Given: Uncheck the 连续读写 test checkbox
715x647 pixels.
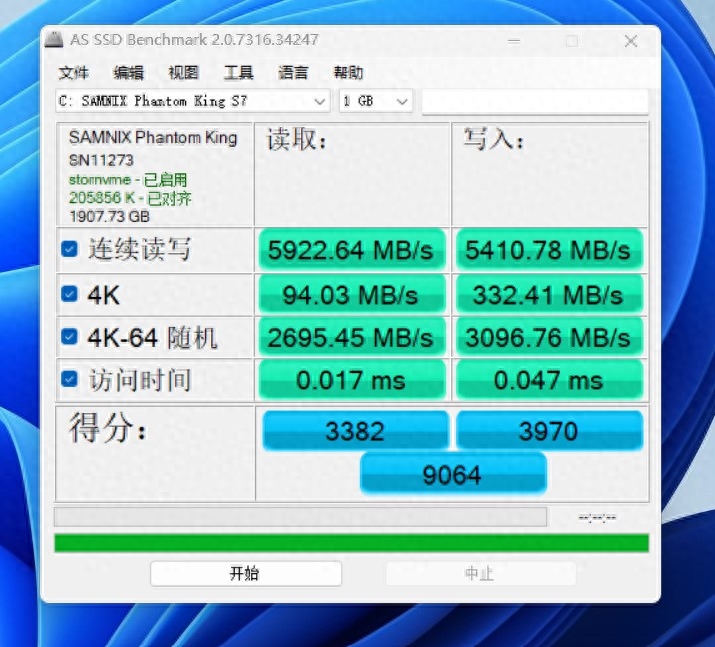Looking at the screenshot, I should pyautogui.click(x=69, y=249).
